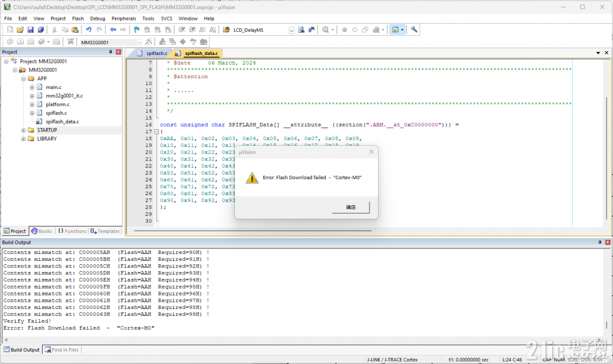Rebuild all target files icon

[31, 41]
